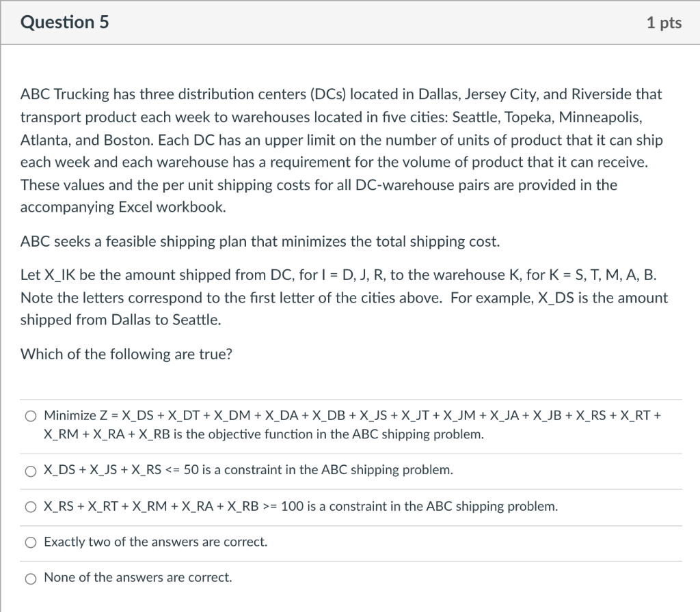Click the constraint '<= 50' answer text

(x=246, y=470)
